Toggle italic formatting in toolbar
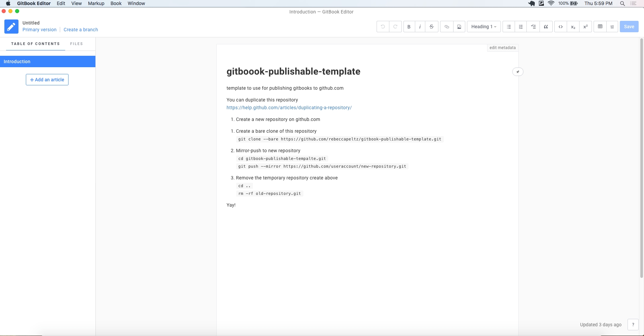Viewport: 644px width, 336px height. pos(420,27)
